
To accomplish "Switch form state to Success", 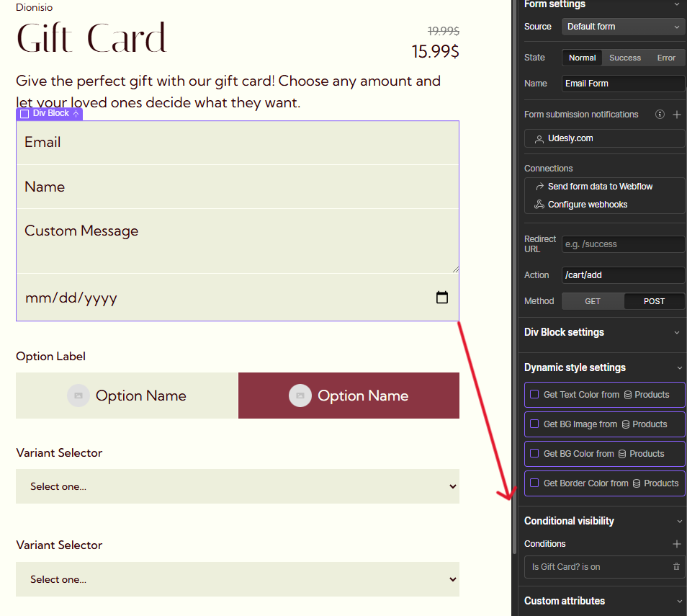I will tap(624, 58).
